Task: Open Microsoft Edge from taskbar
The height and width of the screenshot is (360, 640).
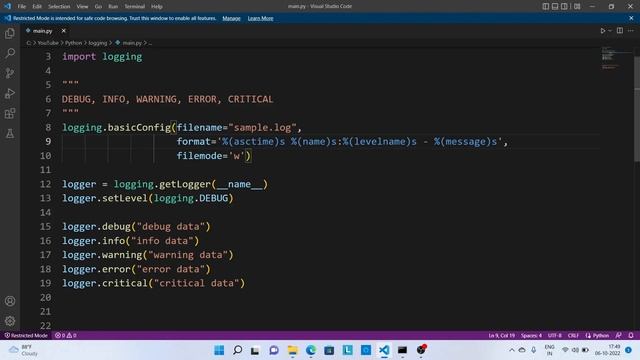Action: point(311,350)
